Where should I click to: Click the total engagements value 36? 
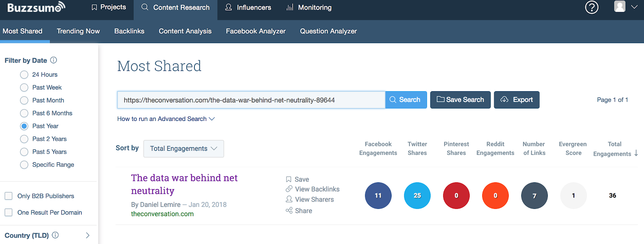click(613, 196)
